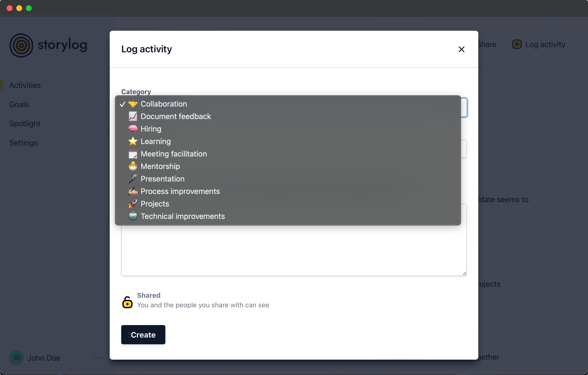Open the three-dots menu beside John Doe
Viewport: 588px width, 375px height.
click(x=98, y=358)
